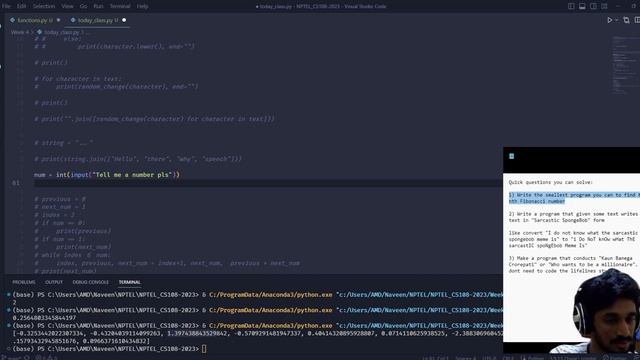640x360 pixels.
Task: Click the Week 4 breadcrumb folder
Action: click(20, 32)
